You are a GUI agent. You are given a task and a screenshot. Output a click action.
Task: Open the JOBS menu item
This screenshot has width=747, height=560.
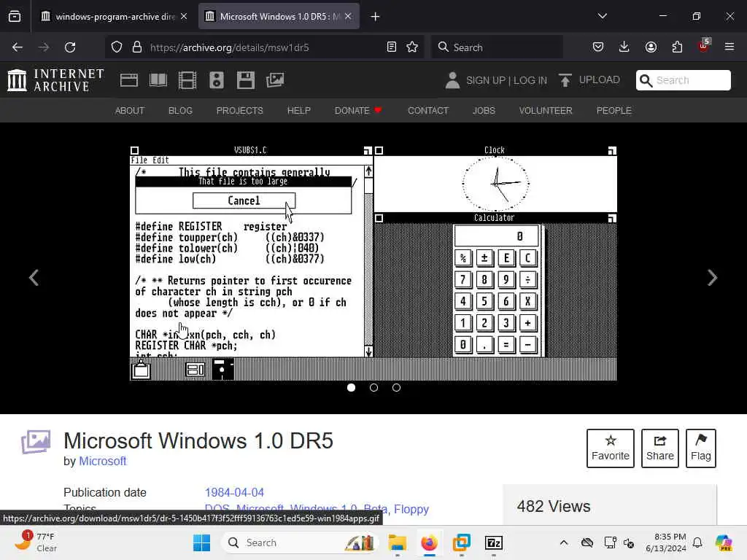coord(484,111)
